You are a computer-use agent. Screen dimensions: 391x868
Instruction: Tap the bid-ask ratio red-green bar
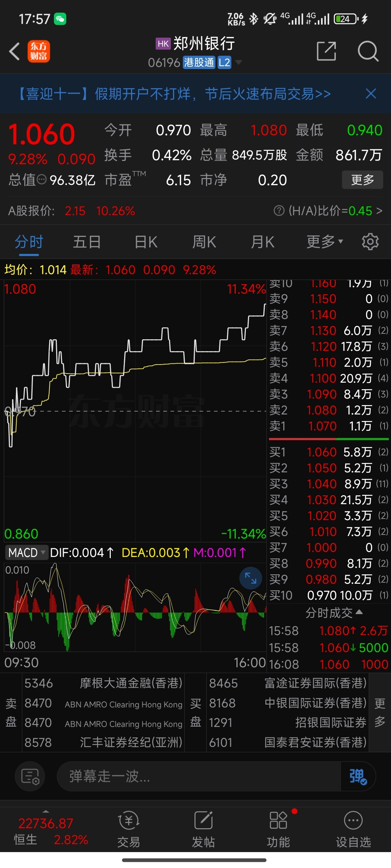point(329,439)
